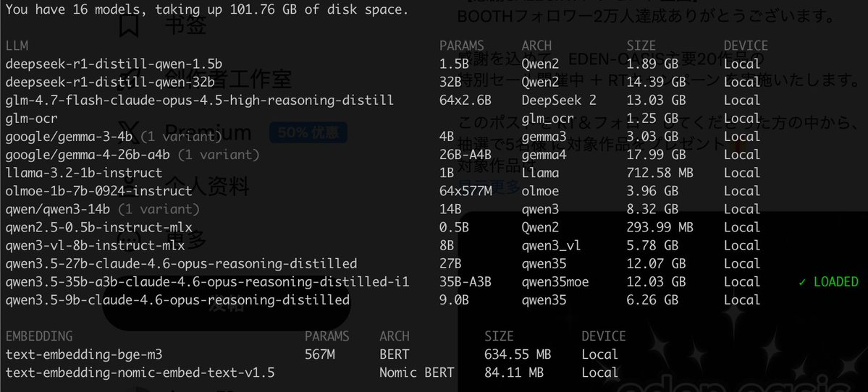Click the gemma4 arch value
The image size is (868, 392).
[544, 154]
